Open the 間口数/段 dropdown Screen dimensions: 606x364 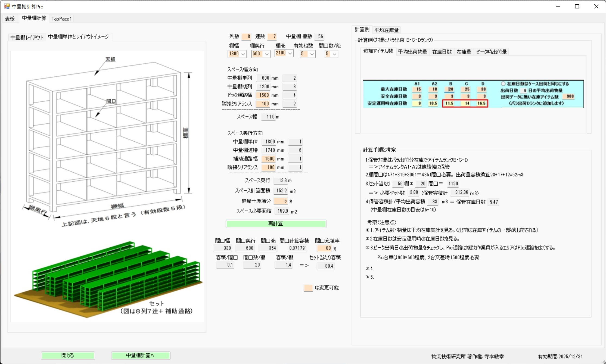[x=335, y=54]
